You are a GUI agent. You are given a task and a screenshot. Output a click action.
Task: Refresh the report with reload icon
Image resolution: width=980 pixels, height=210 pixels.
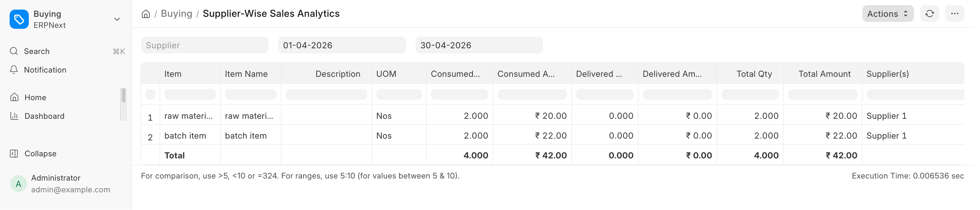[929, 14]
